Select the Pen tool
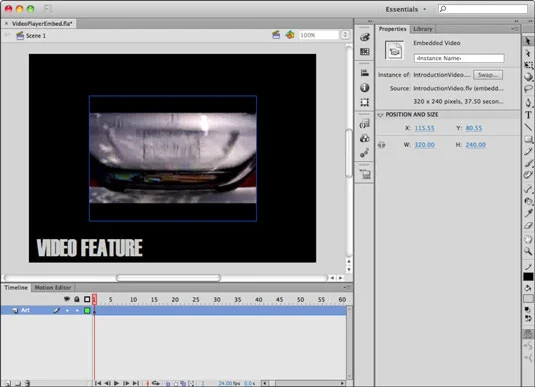This screenshot has height=387, width=535. pos(528,102)
